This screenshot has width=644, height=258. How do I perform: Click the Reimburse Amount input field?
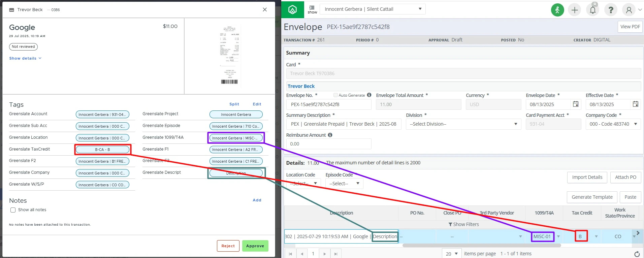pyautogui.click(x=329, y=144)
